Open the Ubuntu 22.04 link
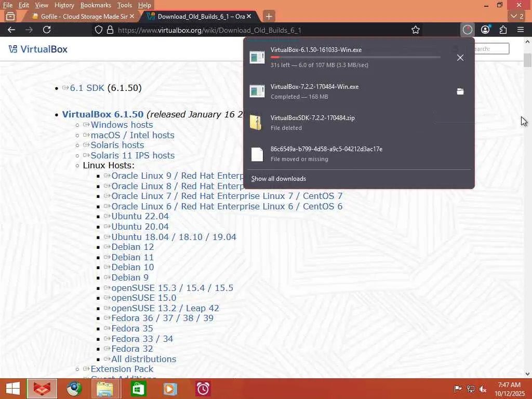Screen dimensions: 532x399 [x=140, y=217]
